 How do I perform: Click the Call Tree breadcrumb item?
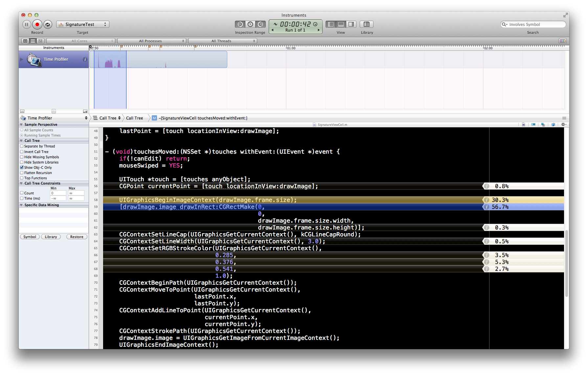tap(134, 118)
